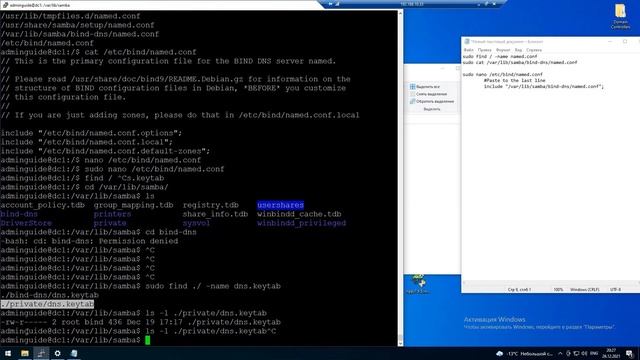
Task: Click 'DriverStore' in the terminal listing
Action: point(26,223)
